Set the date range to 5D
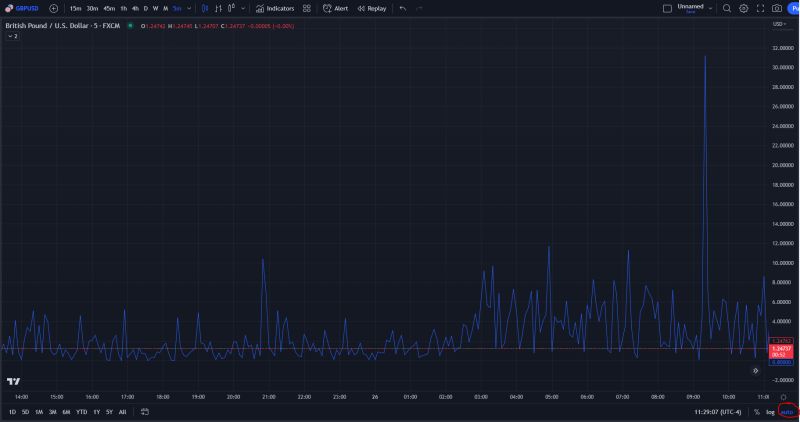Screen dimensions: 800x422 point(26,412)
